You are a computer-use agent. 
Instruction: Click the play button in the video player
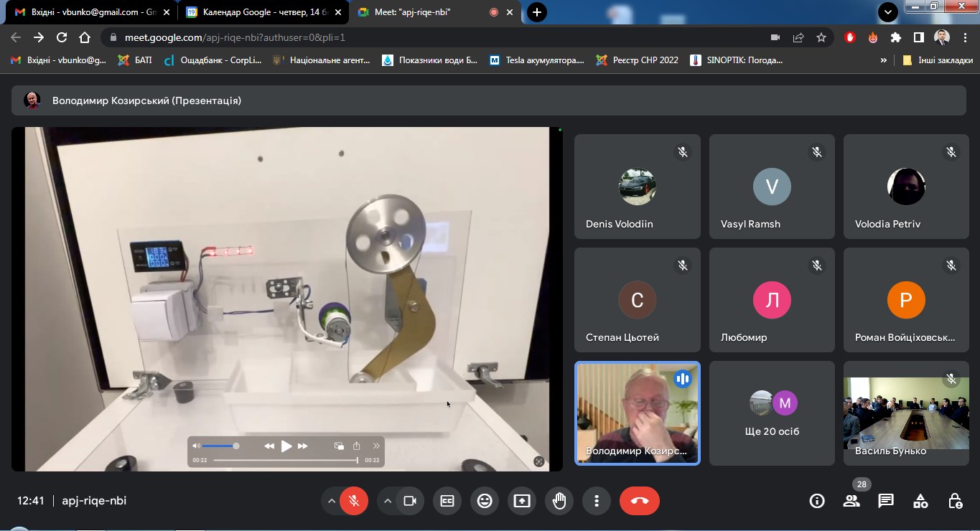[286, 446]
